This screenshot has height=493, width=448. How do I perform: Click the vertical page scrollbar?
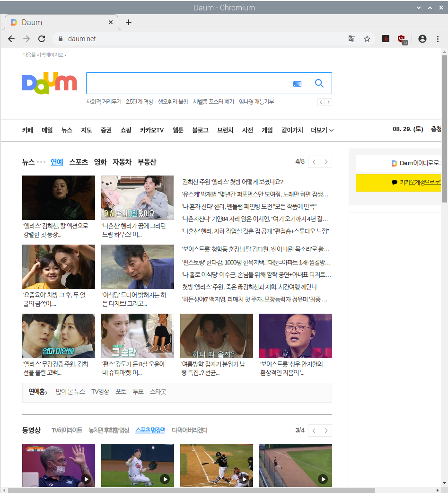pos(444,129)
